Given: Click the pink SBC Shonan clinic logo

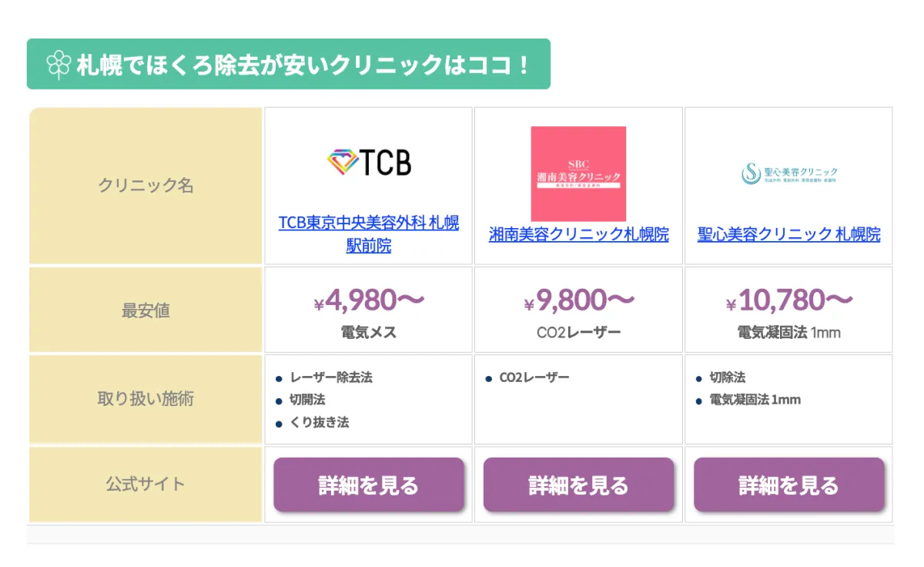Looking at the screenshot, I should [578, 174].
